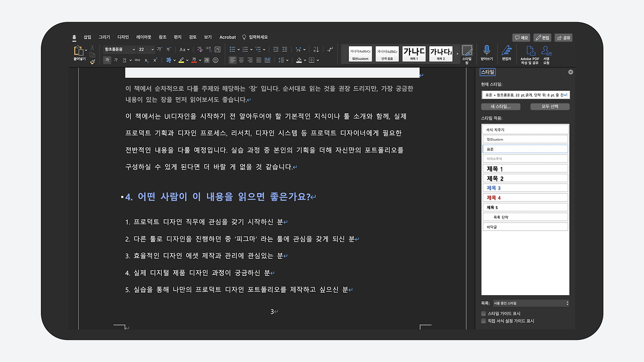
Task: Click the enclosed character circle icon
Action: coord(215,60)
